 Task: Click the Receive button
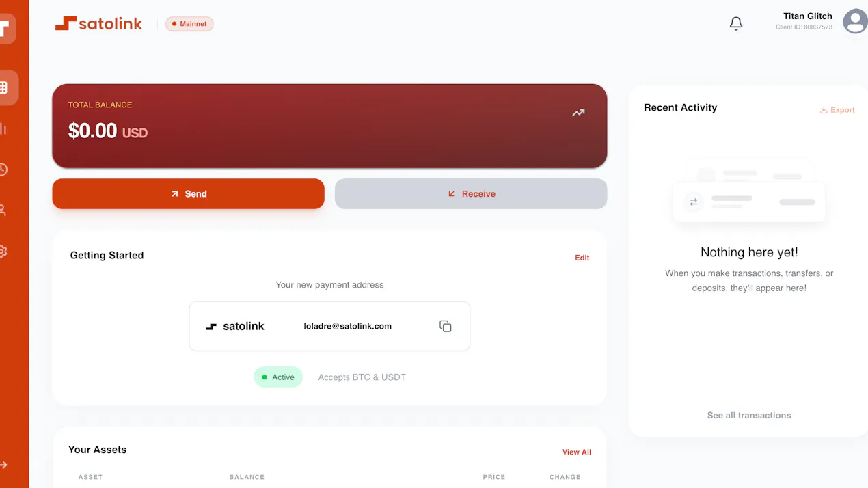(471, 193)
